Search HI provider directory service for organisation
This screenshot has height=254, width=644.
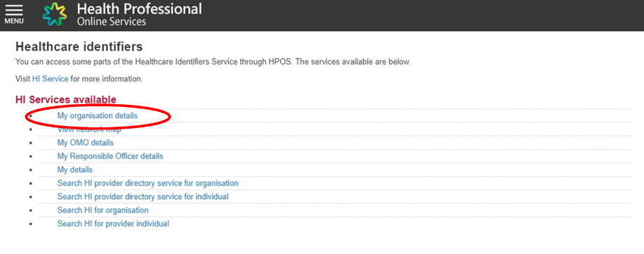[x=148, y=183]
